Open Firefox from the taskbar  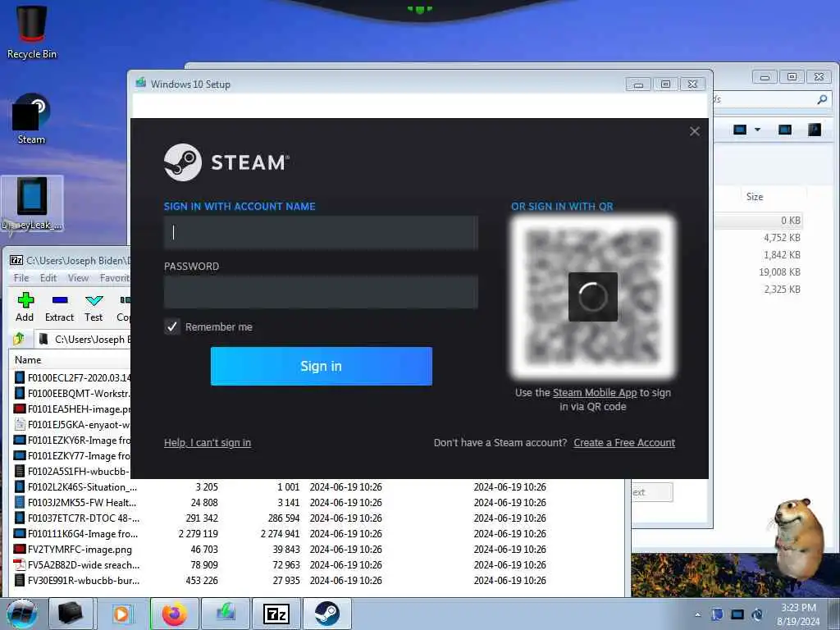pyautogui.click(x=174, y=614)
